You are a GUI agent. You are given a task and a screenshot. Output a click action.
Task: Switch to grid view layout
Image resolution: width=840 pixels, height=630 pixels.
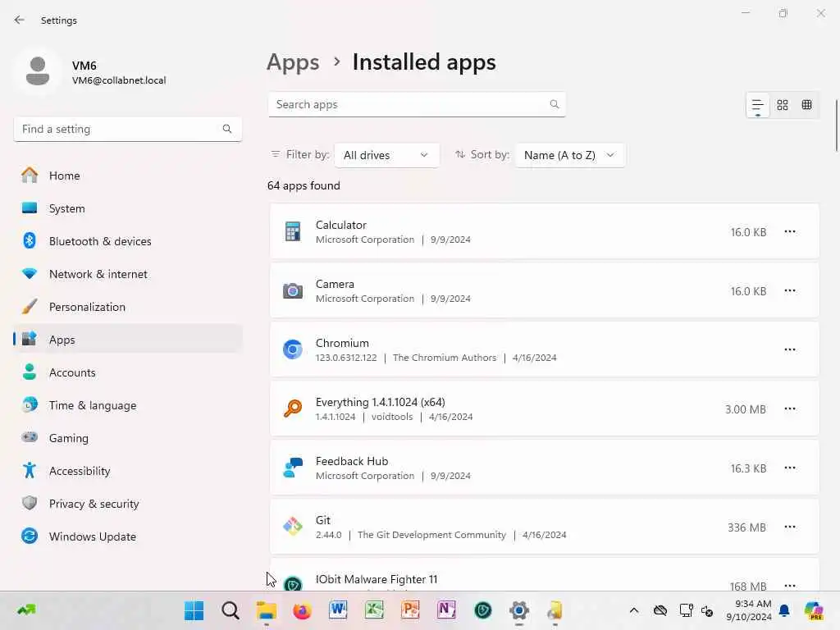[x=783, y=105]
